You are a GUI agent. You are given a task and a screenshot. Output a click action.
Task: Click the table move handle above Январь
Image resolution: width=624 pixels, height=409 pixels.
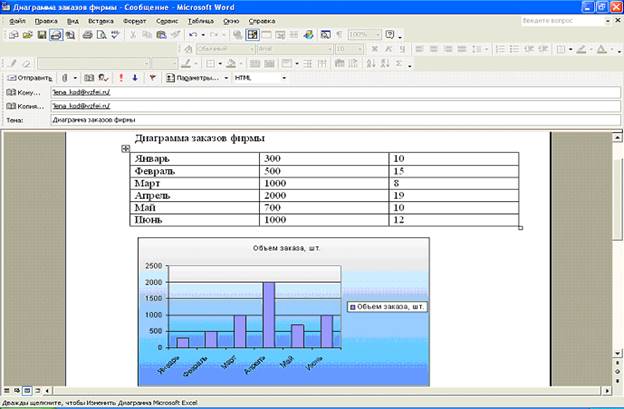[x=125, y=149]
